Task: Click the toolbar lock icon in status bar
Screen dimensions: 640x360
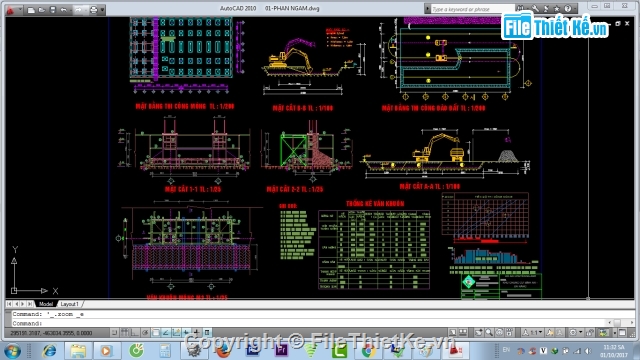Action: (591, 333)
